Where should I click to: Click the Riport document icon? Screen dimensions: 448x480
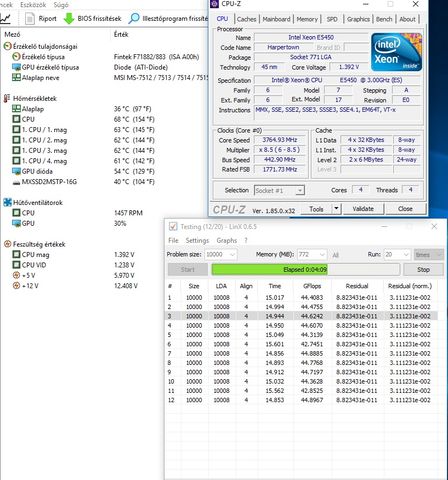[x=30, y=18]
